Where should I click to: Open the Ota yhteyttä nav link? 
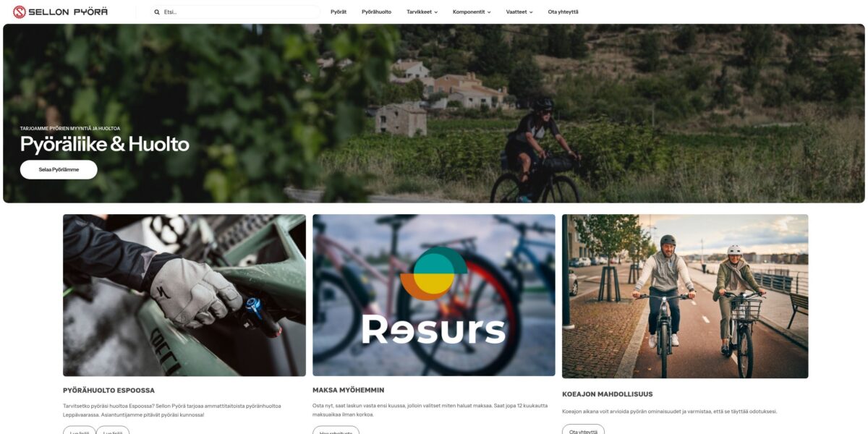pos(563,12)
